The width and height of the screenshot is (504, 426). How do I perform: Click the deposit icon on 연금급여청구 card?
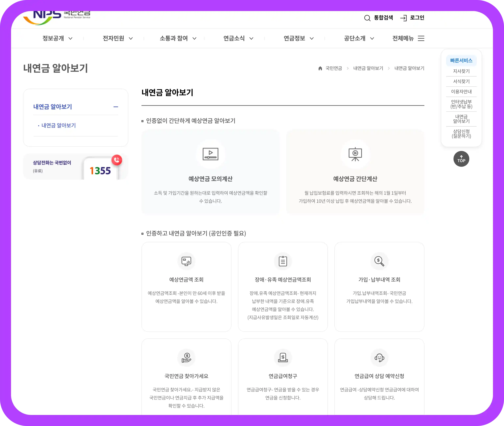tap(283, 358)
